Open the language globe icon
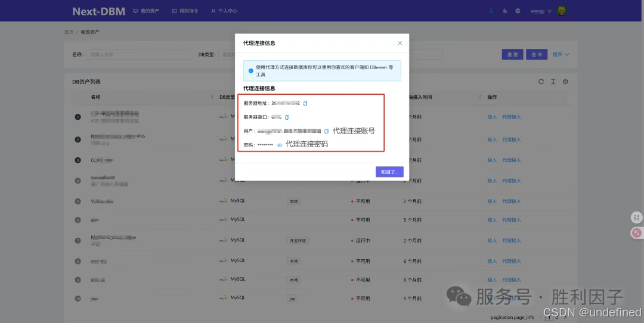This screenshot has width=644, height=323. pos(518,11)
